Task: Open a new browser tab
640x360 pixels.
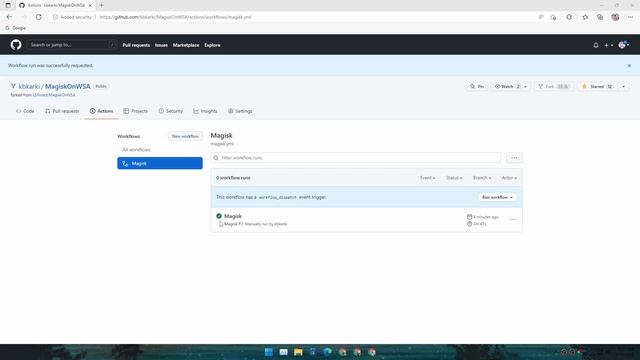Action: 101,5
